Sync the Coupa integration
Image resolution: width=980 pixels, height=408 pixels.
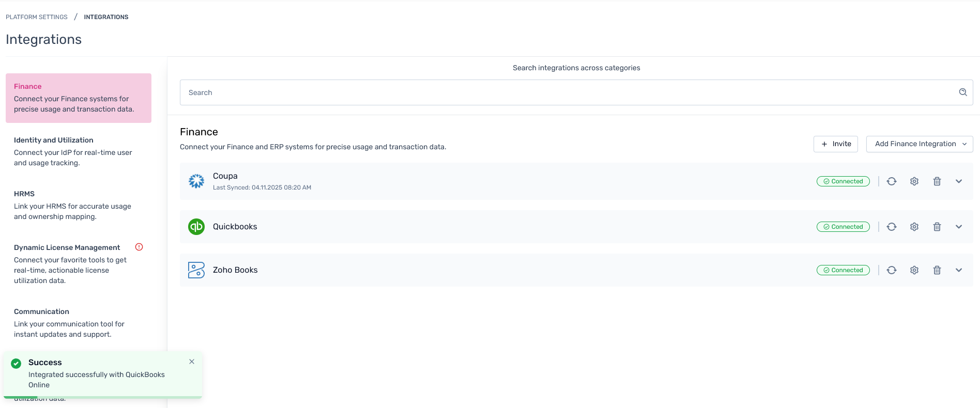(892, 181)
